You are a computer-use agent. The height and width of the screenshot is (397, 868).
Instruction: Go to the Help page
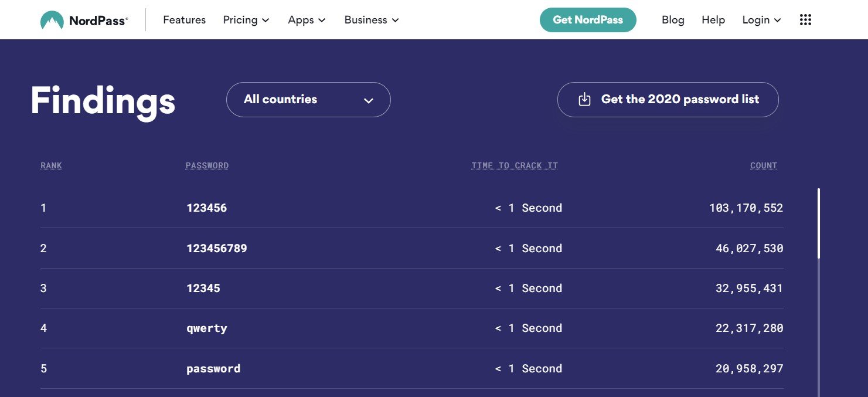coord(713,20)
